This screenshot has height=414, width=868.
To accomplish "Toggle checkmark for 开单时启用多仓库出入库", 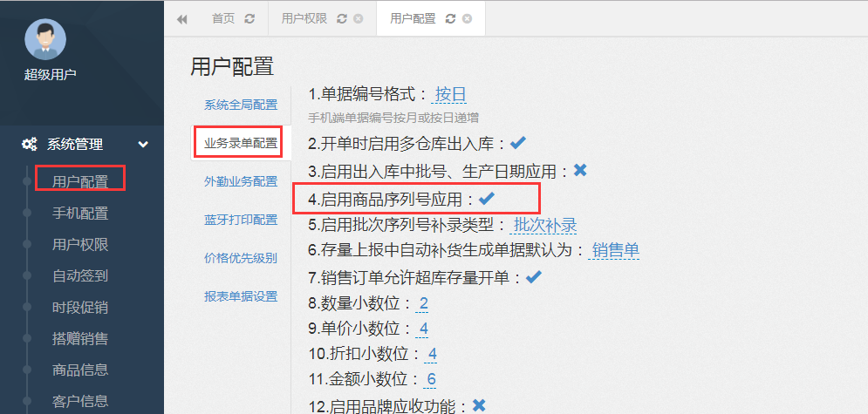I will pyautogui.click(x=518, y=144).
